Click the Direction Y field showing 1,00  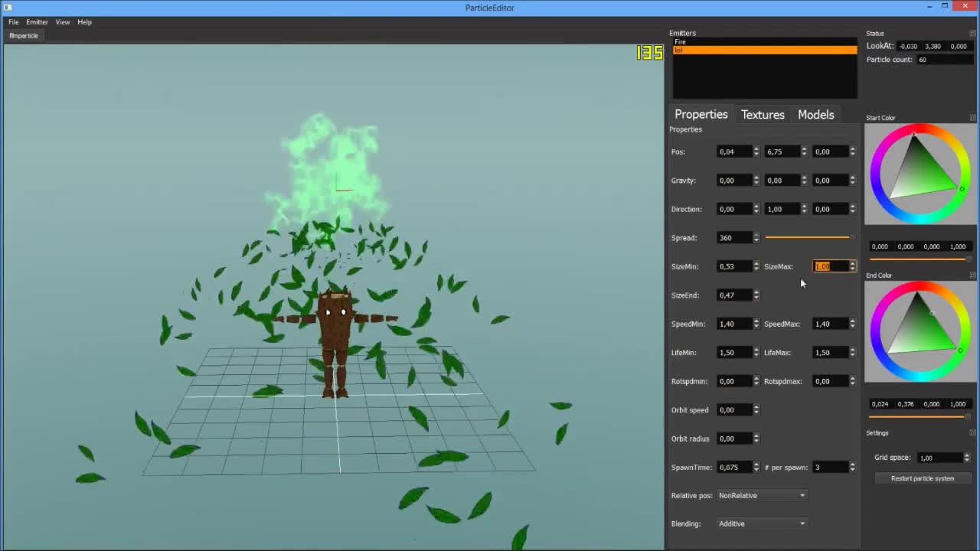(782, 209)
